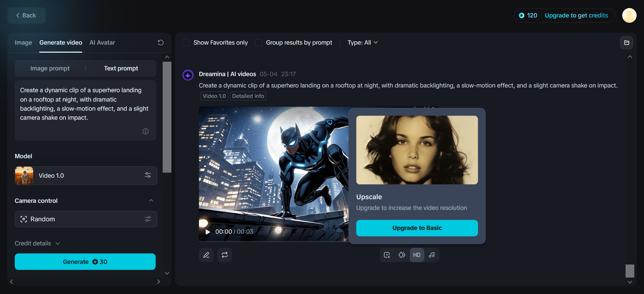Screen dimensions: 644x294
Task: Click Upgrade to get credits link
Action: pyautogui.click(x=576, y=15)
